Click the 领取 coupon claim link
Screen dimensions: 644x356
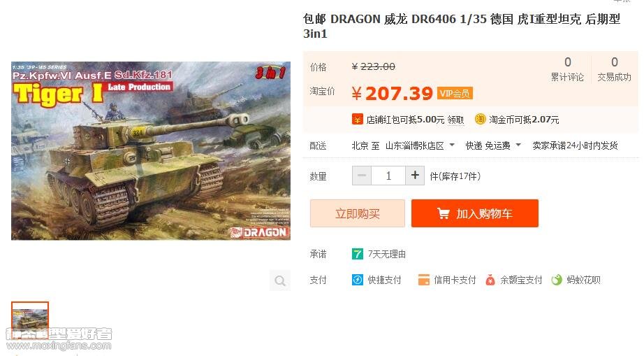click(x=455, y=120)
